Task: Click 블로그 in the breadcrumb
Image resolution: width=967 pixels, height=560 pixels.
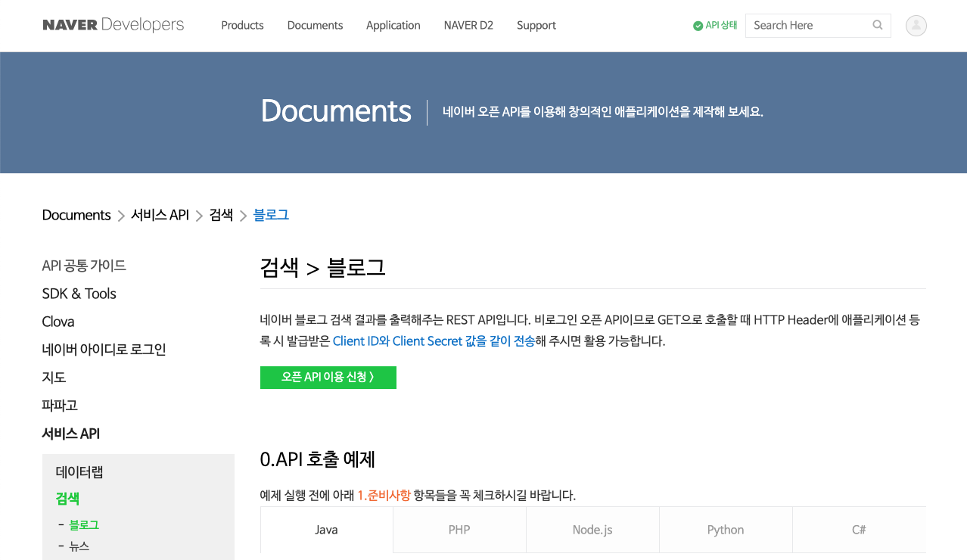Action: click(x=271, y=215)
